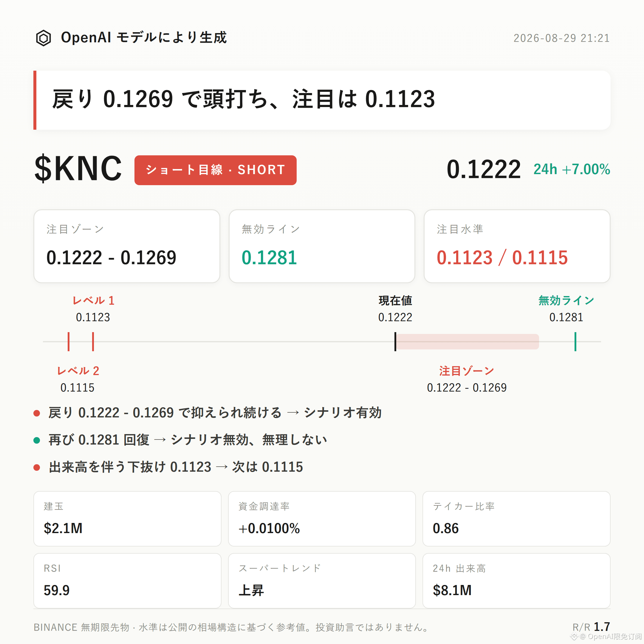The width and height of the screenshot is (644, 644).
Task: Click the red dot before '出来高を伴う下抜け 0.1123'
Action: click(x=37, y=467)
